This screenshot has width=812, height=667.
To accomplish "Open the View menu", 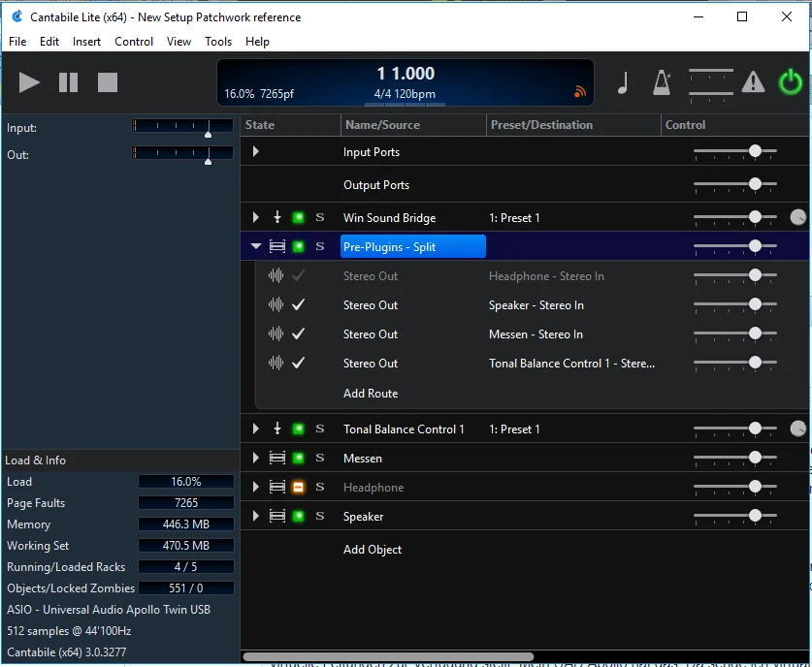I will point(179,42).
